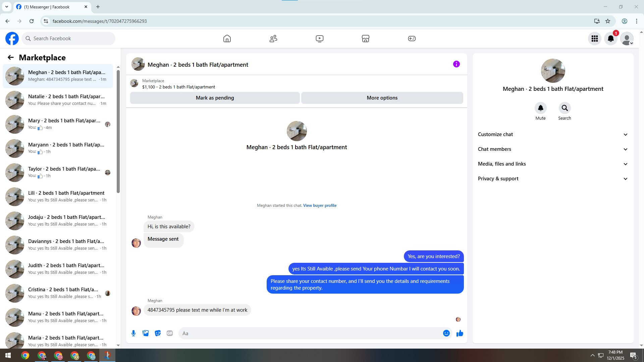Open the Notifications bell with badge
Viewport: 644px width, 362px height.
point(611,39)
